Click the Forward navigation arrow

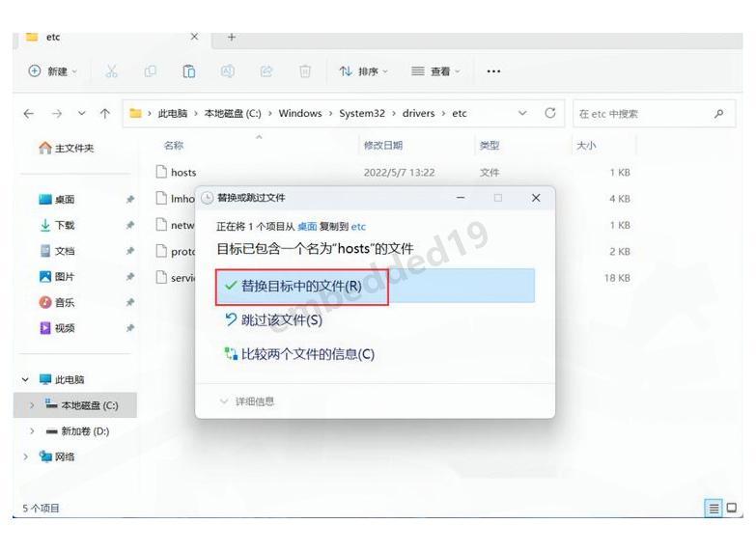click(x=57, y=113)
